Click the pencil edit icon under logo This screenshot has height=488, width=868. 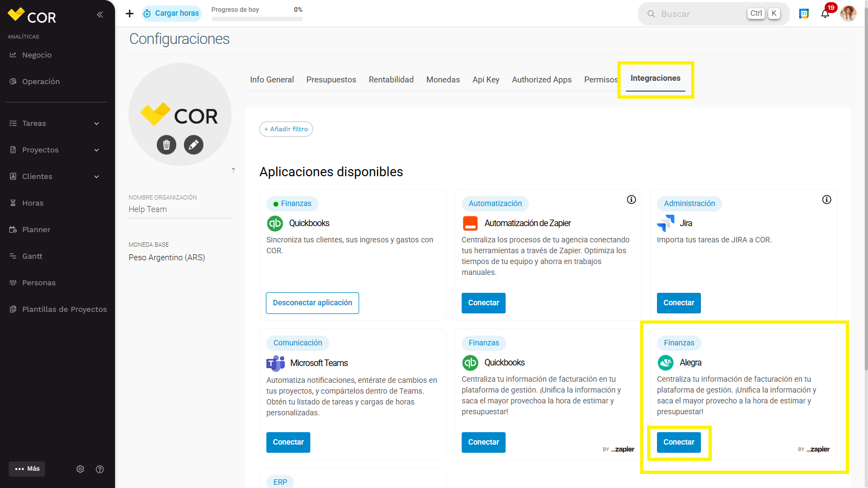tap(194, 145)
